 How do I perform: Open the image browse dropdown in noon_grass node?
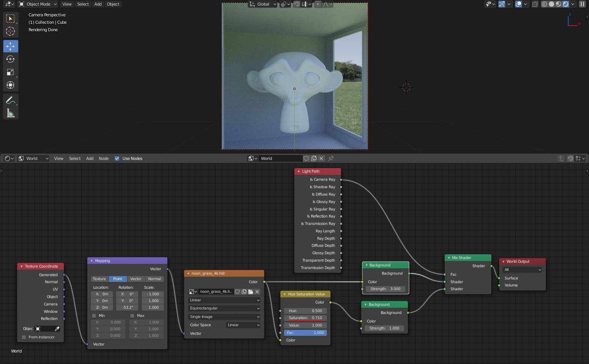[193, 292]
